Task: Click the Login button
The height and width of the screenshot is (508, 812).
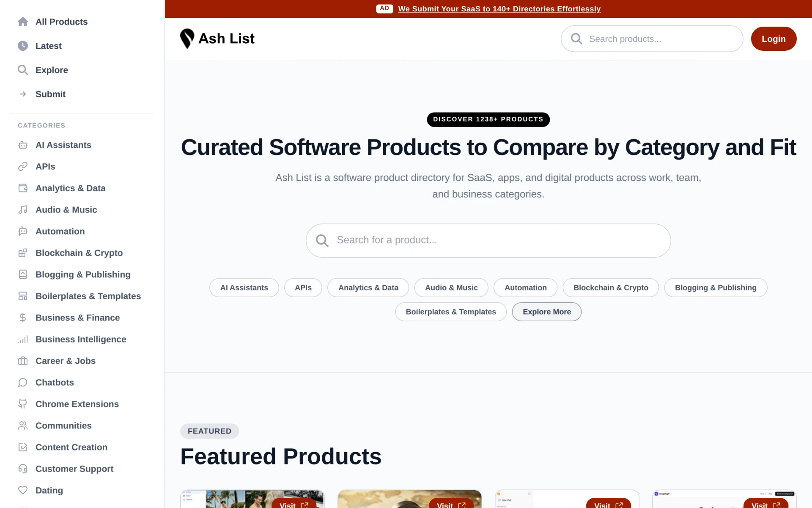Action: tap(774, 39)
